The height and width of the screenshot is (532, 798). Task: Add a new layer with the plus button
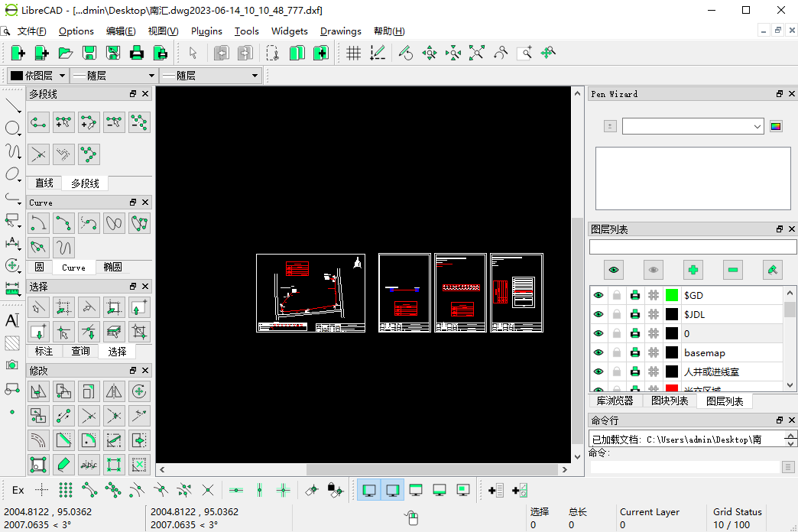[x=693, y=270]
